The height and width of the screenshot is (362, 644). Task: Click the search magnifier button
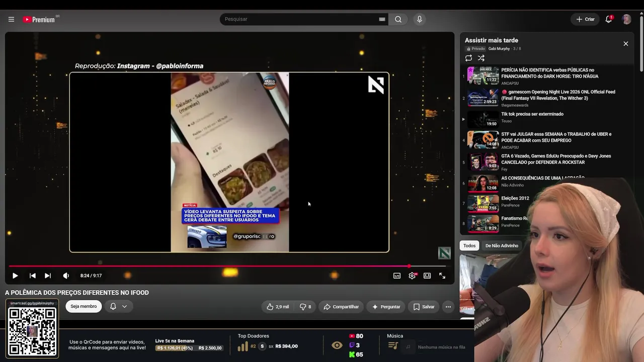[x=398, y=19]
